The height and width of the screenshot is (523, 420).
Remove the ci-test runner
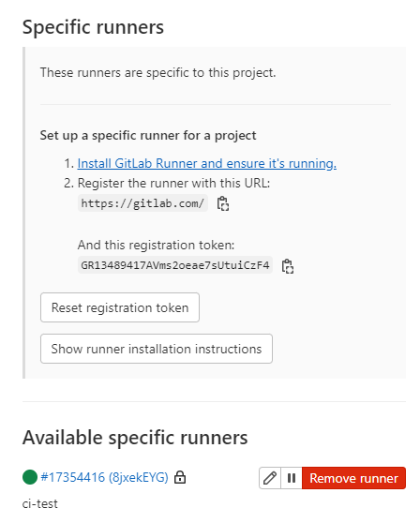coord(354,478)
